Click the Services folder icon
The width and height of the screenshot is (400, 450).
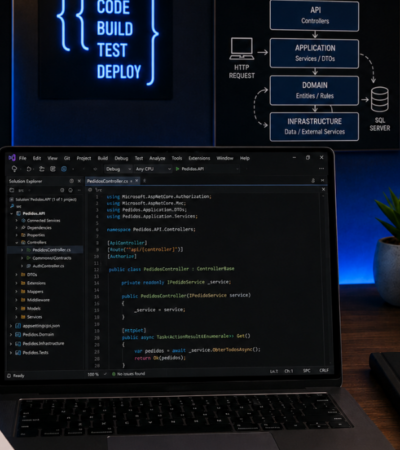pos(23,317)
